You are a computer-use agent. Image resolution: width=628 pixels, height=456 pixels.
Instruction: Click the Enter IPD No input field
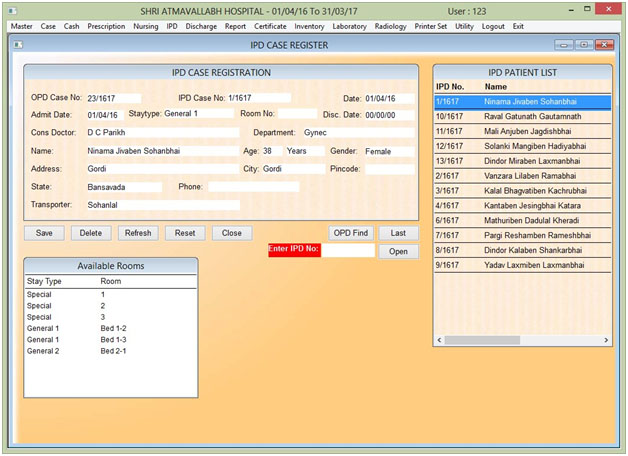coord(348,250)
